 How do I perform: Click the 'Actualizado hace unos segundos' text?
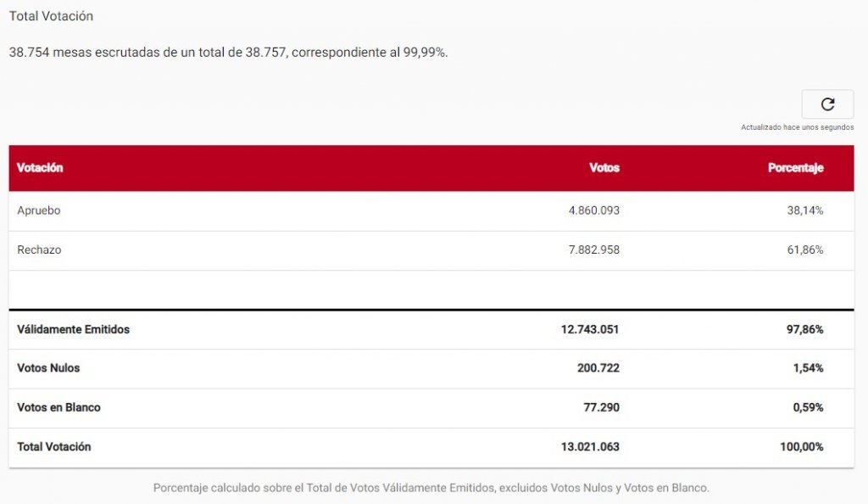click(x=797, y=127)
